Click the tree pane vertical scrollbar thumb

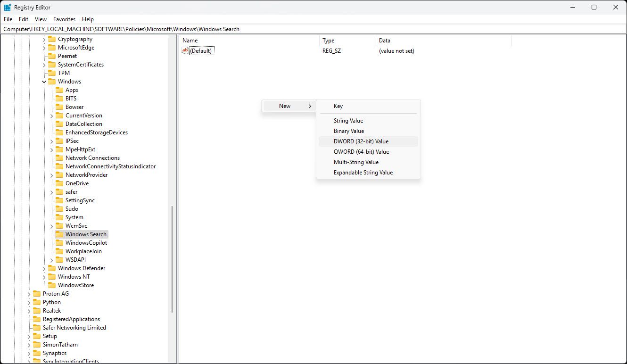[172, 259]
